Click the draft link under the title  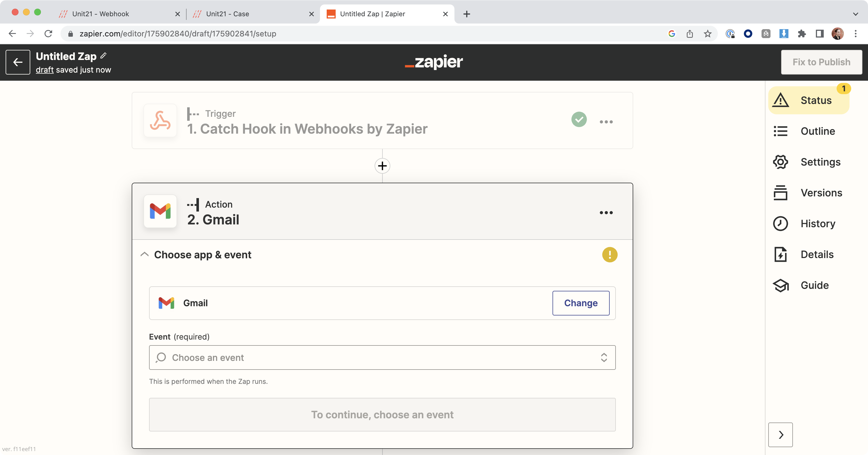point(45,70)
